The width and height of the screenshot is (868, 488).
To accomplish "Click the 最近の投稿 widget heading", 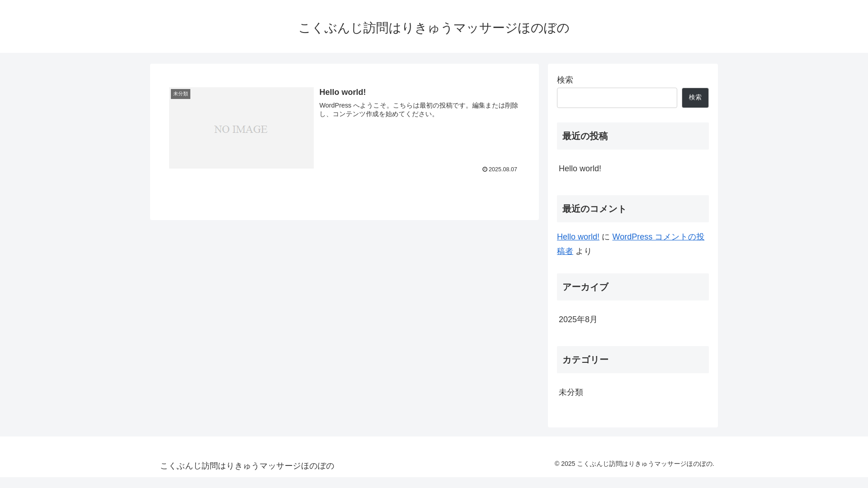I will 632,136.
